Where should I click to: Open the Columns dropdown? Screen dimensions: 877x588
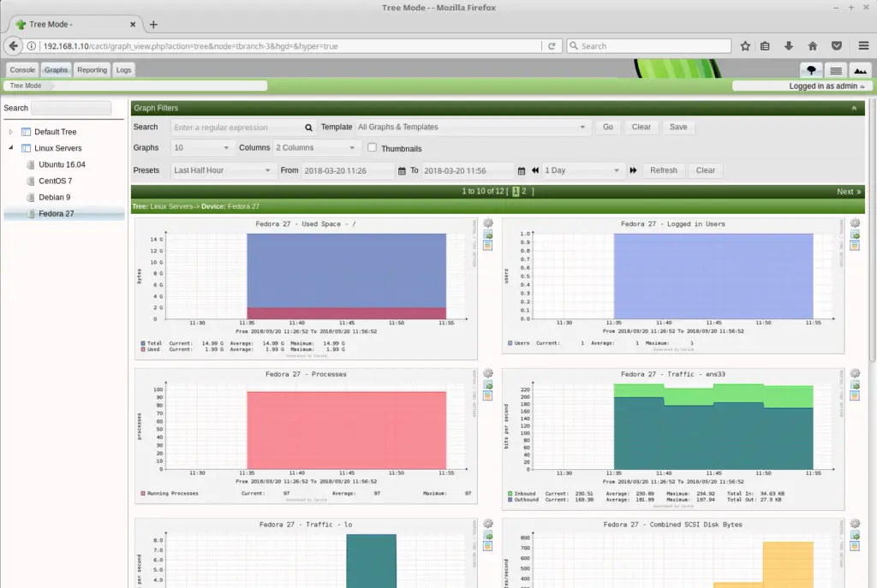click(x=315, y=147)
